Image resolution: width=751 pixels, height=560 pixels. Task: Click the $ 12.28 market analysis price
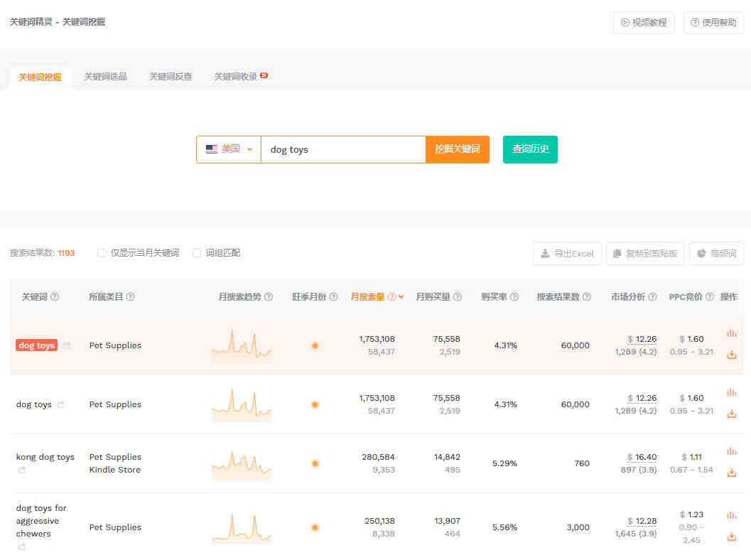pyautogui.click(x=642, y=521)
